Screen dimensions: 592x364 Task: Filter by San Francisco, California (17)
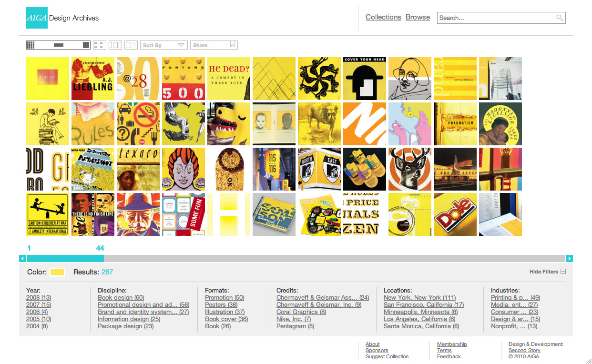click(x=424, y=305)
